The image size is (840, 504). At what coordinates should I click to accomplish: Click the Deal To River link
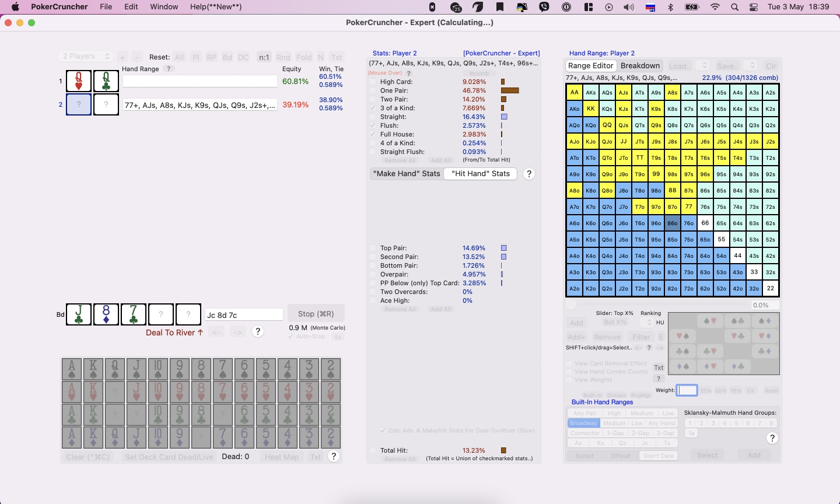tap(174, 332)
